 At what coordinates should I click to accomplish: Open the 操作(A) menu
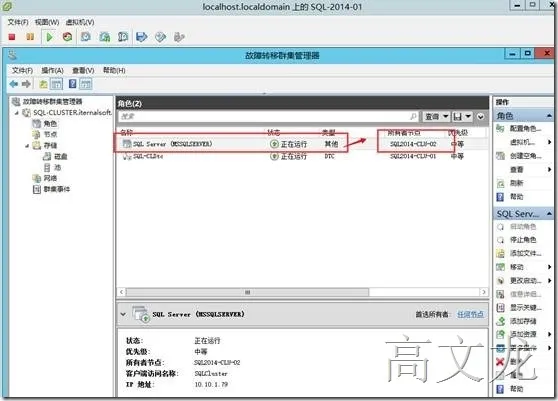coord(52,70)
